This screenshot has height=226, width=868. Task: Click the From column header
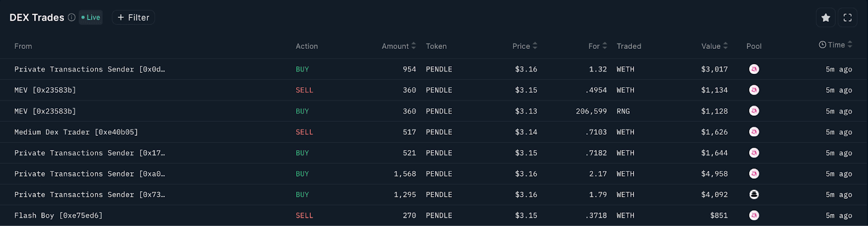point(23,46)
